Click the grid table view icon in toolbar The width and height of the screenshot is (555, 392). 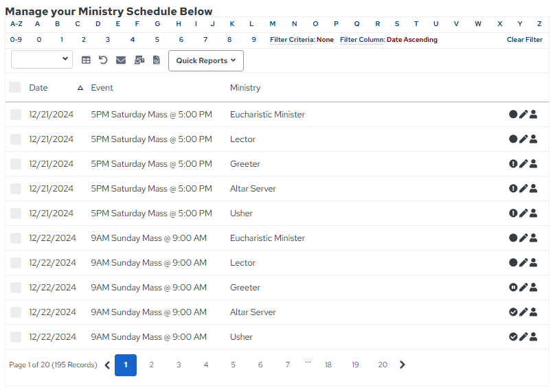[86, 60]
